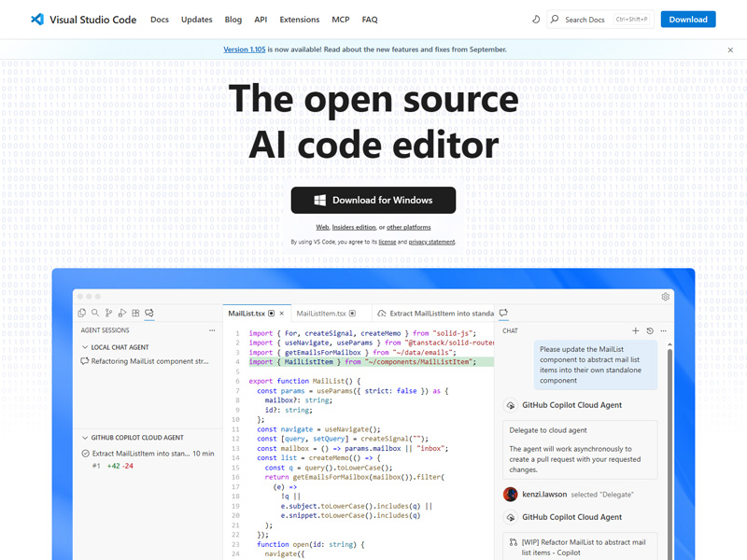Image resolution: width=747 pixels, height=560 pixels.
Task: Start a new chat with the plus icon
Action: pyautogui.click(x=635, y=331)
